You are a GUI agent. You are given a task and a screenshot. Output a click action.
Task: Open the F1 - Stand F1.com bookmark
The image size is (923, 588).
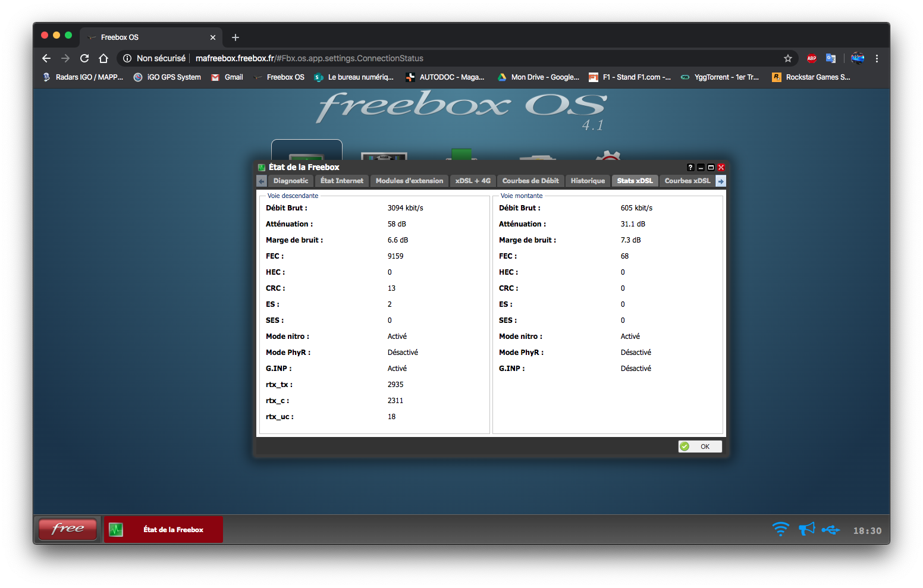coord(630,77)
